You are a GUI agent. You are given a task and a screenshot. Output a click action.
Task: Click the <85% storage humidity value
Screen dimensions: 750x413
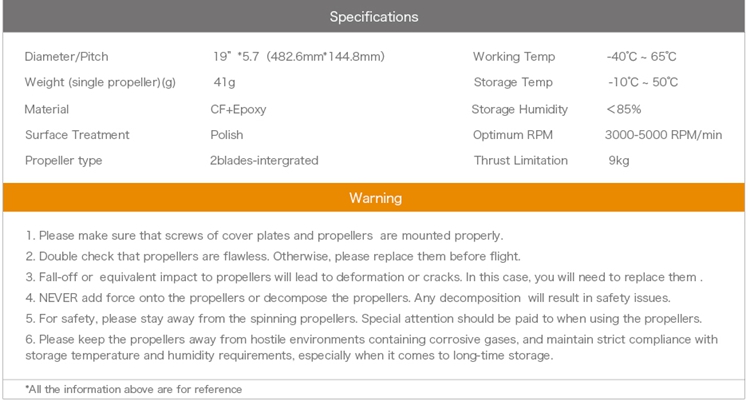point(623,109)
